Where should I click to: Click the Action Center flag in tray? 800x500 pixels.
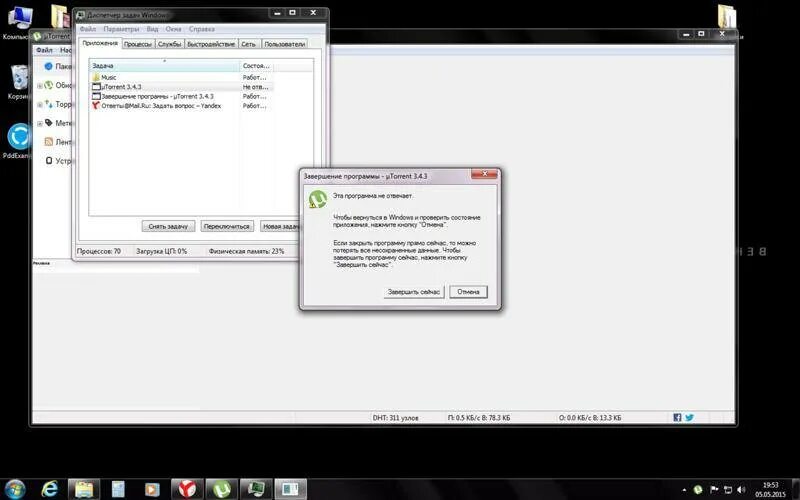[714, 490]
